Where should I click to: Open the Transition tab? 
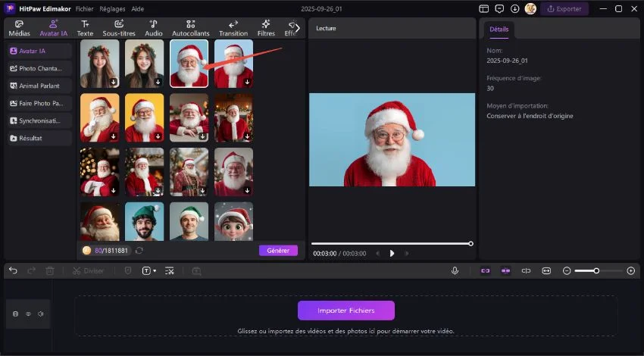pos(233,28)
